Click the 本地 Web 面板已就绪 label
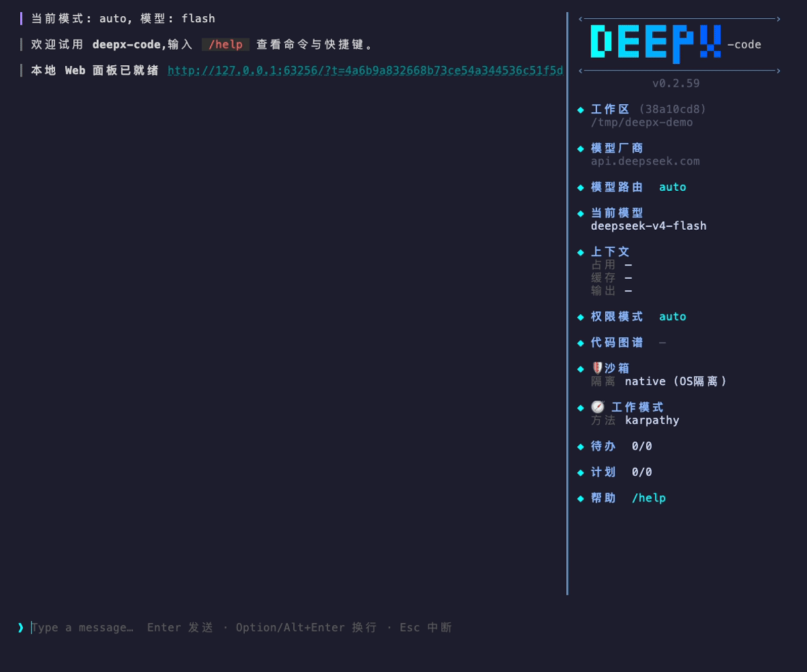807x672 pixels. [x=95, y=71]
